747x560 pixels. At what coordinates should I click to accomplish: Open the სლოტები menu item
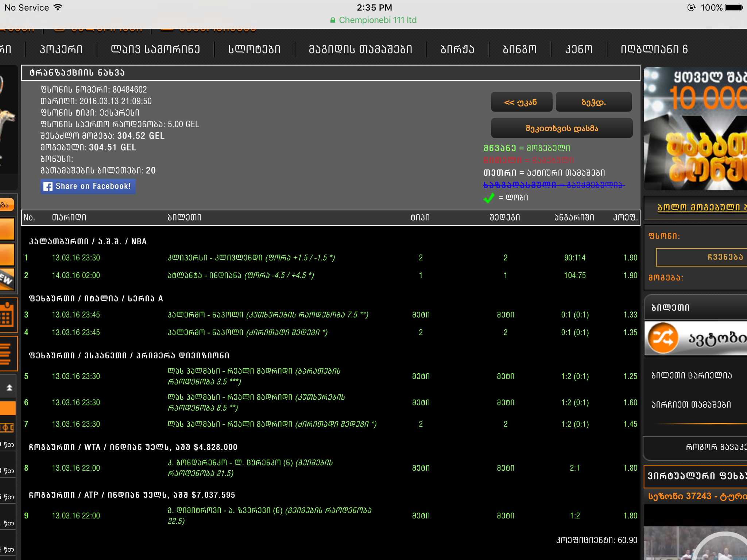(254, 49)
